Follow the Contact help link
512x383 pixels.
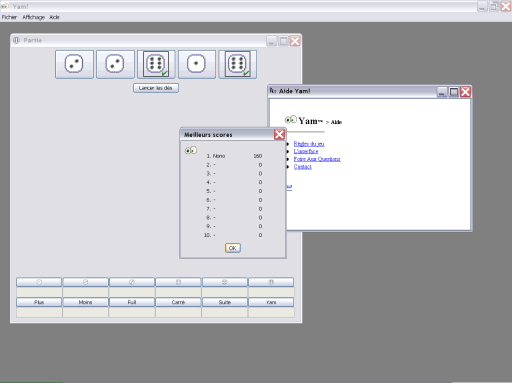pos(303,167)
